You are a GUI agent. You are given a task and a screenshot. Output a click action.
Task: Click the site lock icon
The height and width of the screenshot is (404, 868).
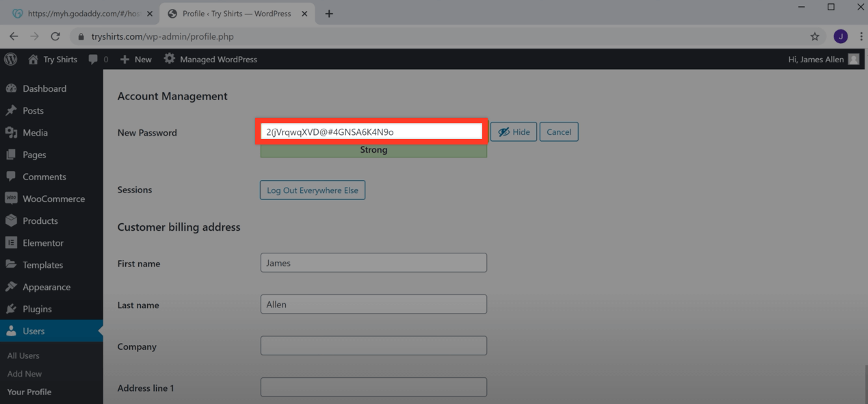point(81,37)
